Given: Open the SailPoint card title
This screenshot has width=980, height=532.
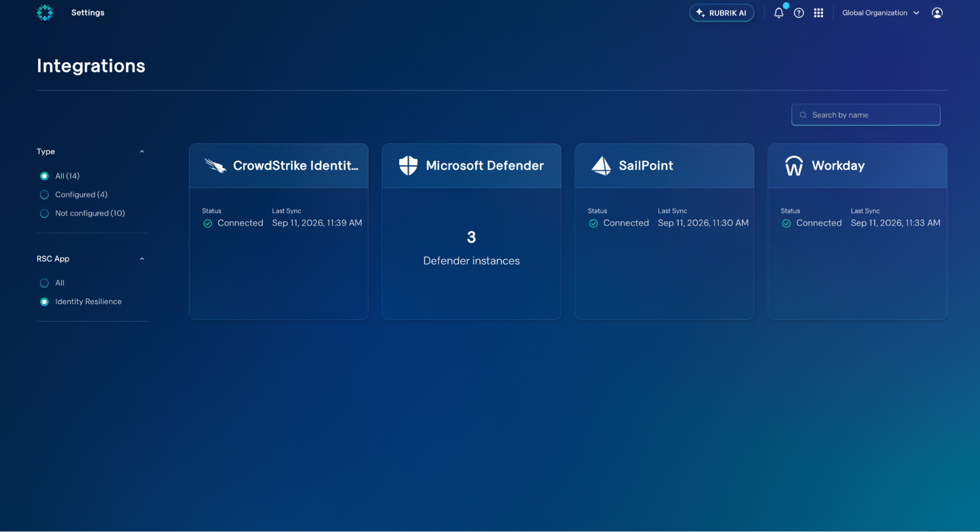Looking at the screenshot, I should [x=646, y=166].
